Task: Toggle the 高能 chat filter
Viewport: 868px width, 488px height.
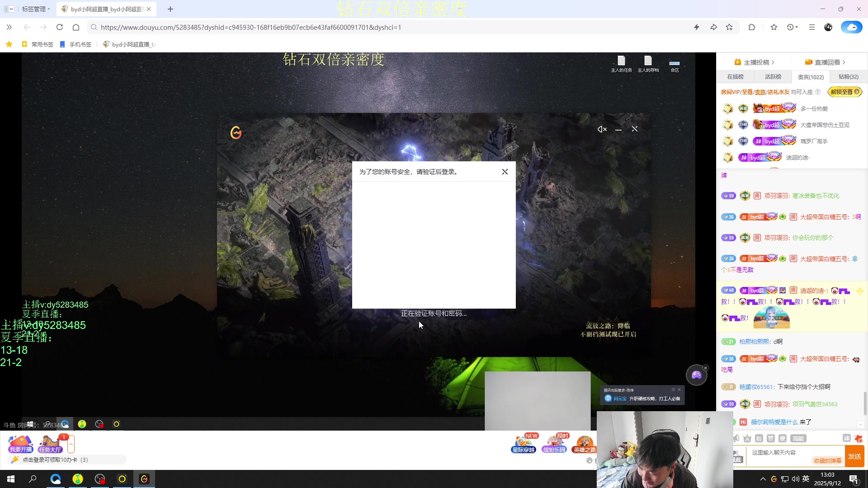Action: pyautogui.click(x=798, y=438)
